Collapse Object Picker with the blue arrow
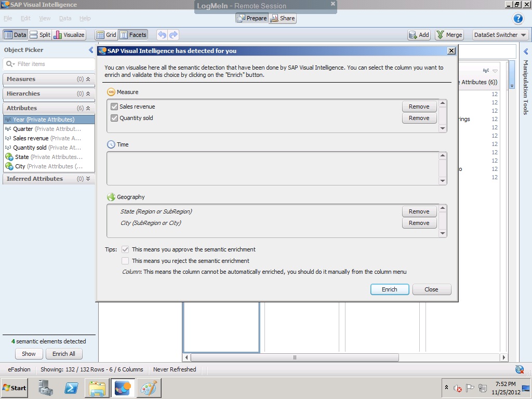The width and height of the screenshot is (532, 399). (x=90, y=50)
